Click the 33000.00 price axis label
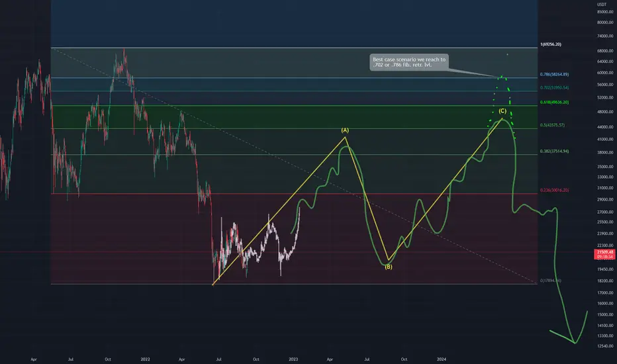Viewport: 617px width, 364px height. [x=605, y=177]
